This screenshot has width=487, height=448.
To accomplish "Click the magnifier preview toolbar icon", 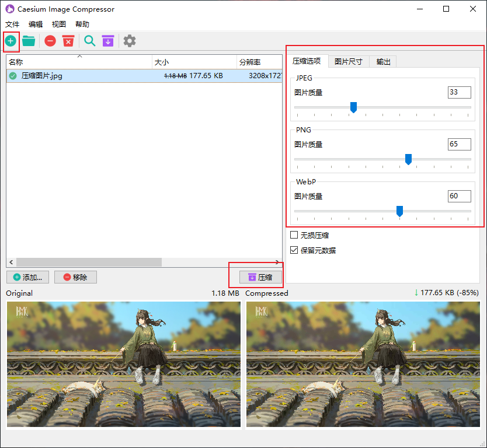I will click(90, 41).
